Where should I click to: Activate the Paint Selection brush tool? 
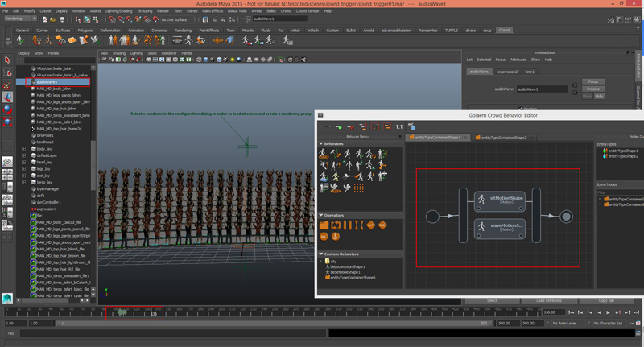point(7,85)
